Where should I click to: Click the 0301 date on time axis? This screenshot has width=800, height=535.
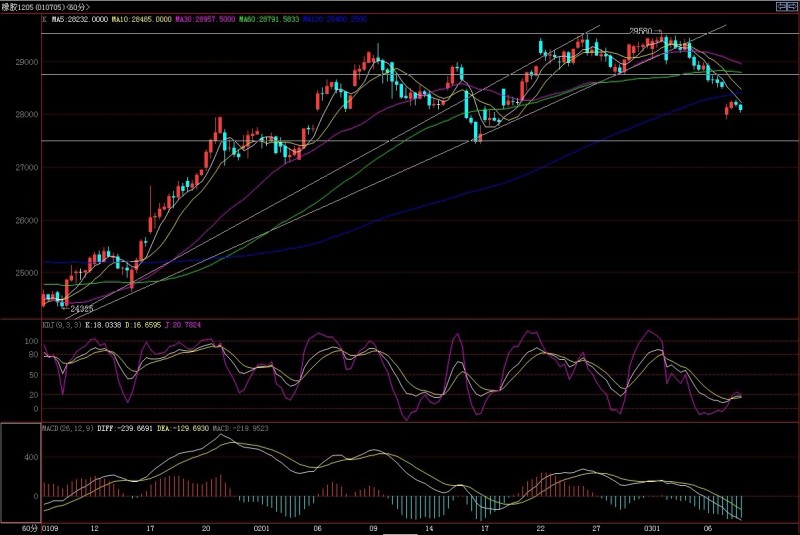(x=651, y=528)
